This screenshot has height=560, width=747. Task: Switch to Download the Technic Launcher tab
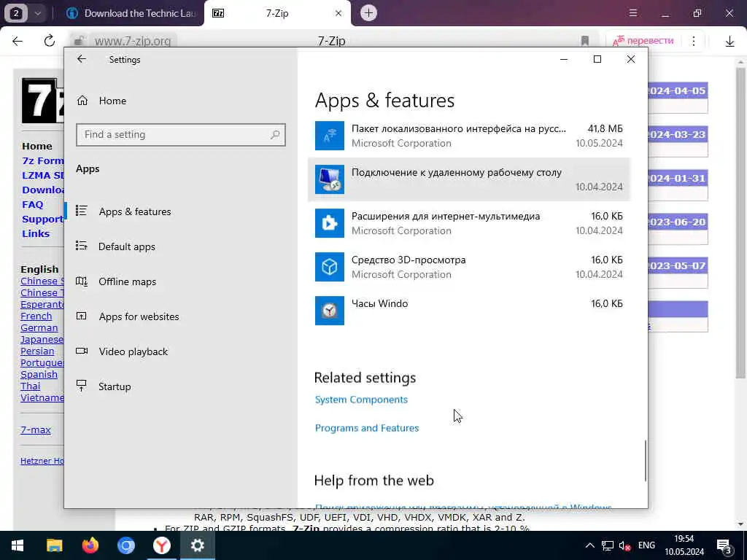(131, 13)
